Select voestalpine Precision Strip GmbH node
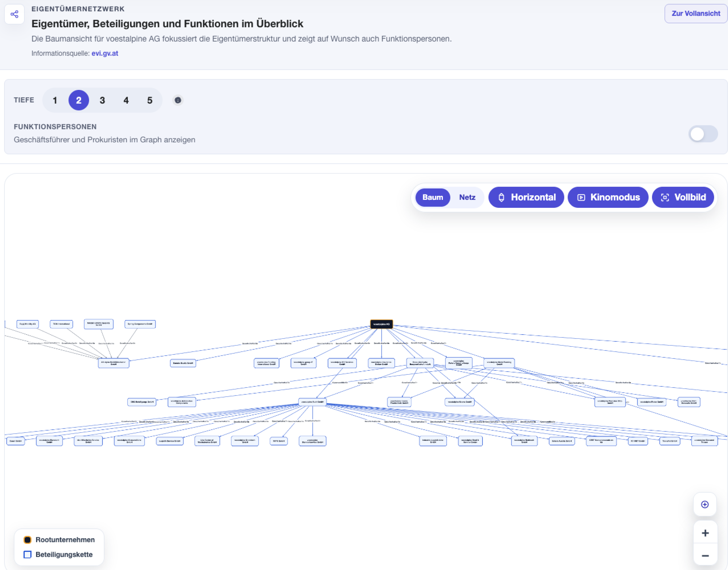This screenshot has width=728, height=570. pyautogui.click(x=610, y=402)
